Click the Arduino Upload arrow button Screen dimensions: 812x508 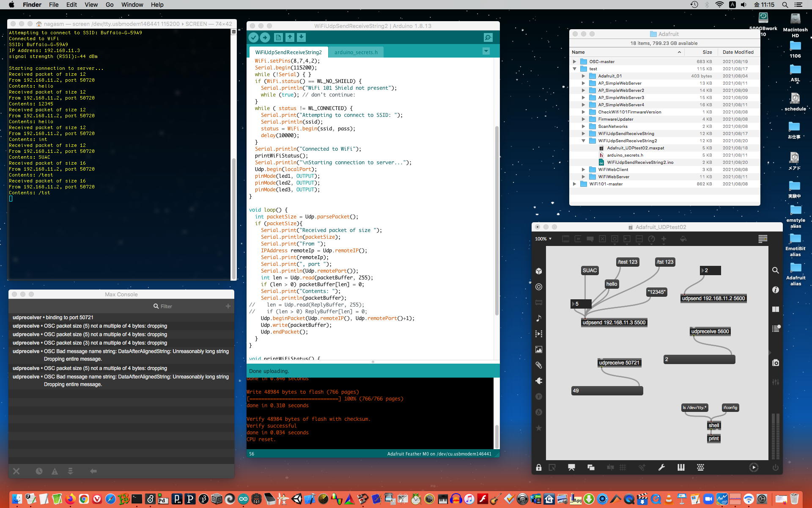pyautogui.click(x=265, y=38)
